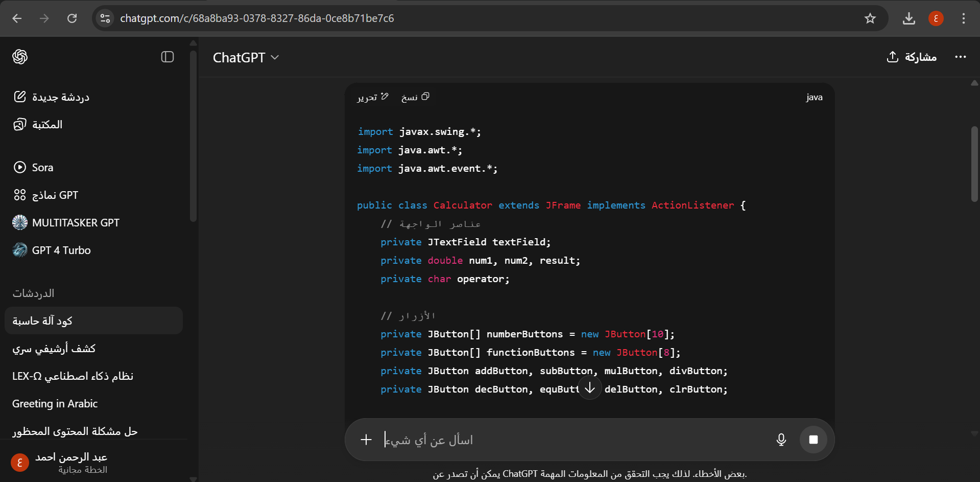Viewport: 980px width, 482px height.
Task: Select chat 'كود آلة حاسبة'
Action: pyautogui.click(x=94, y=320)
